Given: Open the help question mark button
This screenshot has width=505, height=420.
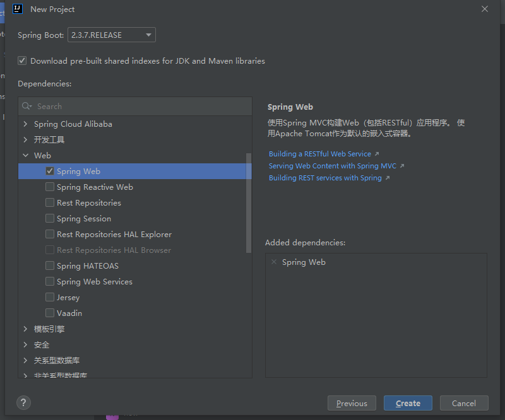Looking at the screenshot, I should click(x=23, y=402).
